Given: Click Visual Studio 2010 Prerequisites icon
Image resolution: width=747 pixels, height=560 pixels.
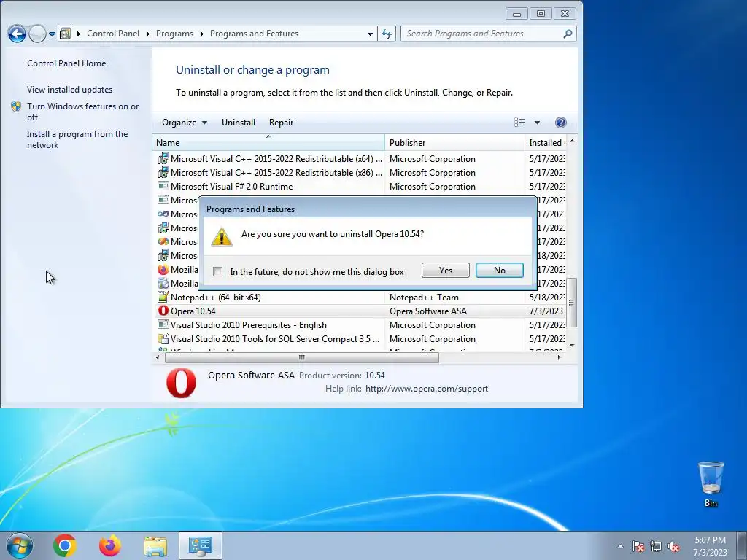Looking at the screenshot, I should pos(163,324).
